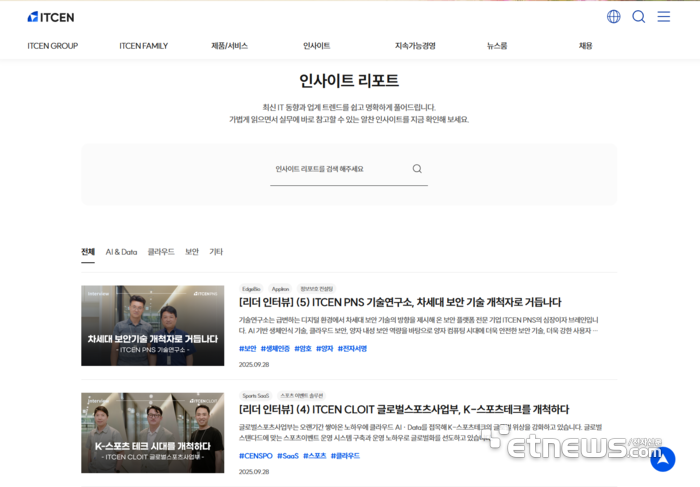Click the #암호 hashtag
The width and height of the screenshot is (700, 487).
coord(303,348)
